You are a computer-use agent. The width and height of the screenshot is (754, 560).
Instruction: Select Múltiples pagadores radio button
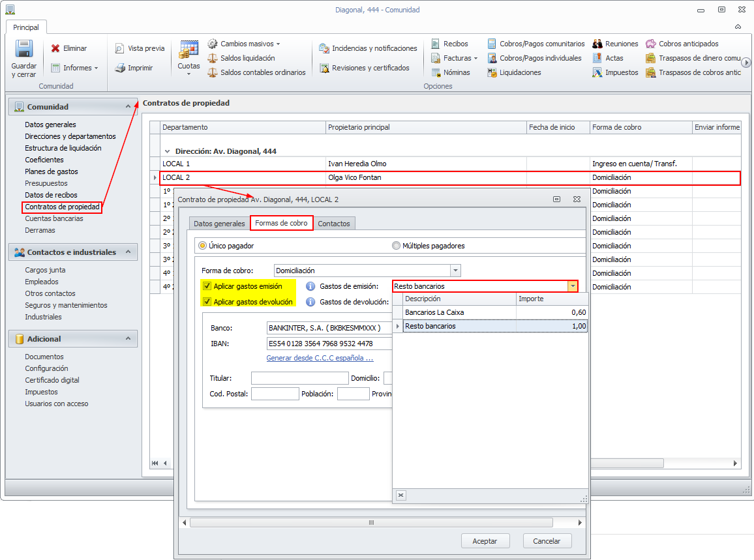point(396,246)
